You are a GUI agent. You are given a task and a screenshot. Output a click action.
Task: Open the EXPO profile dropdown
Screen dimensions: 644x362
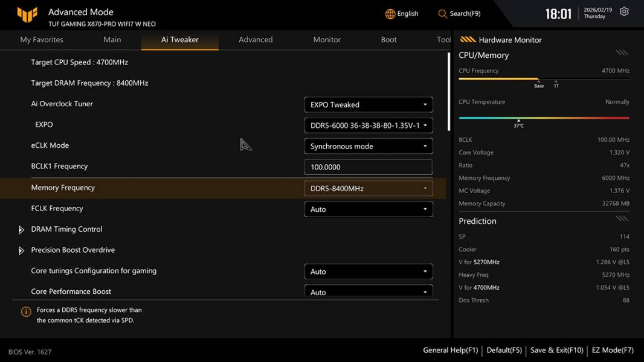pos(368,125)
